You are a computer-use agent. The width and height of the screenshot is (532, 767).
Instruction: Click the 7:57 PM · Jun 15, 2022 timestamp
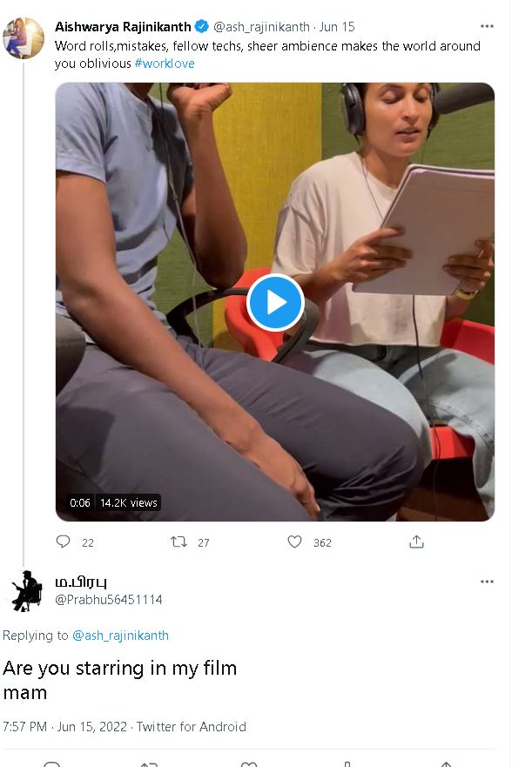pos(65,727)
